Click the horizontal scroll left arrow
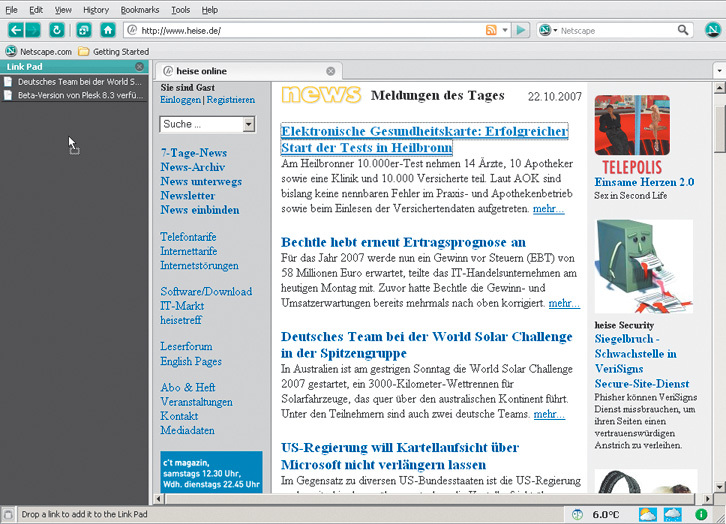The width and height of the screenshot is (726, 524). pos(159,499)
